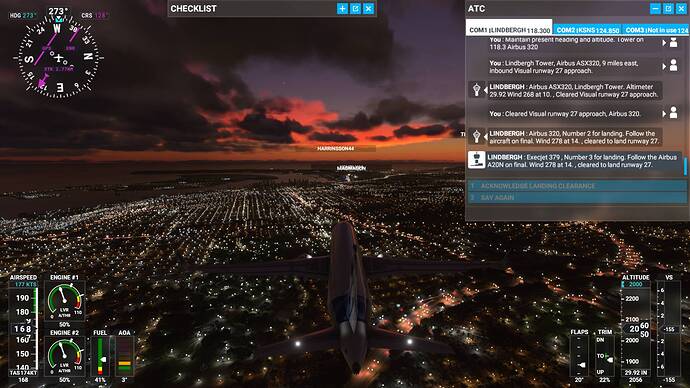Click control tower icon beside Execjet 379 message
This screenshot has height=388, width=690.
tap(476, 160)
